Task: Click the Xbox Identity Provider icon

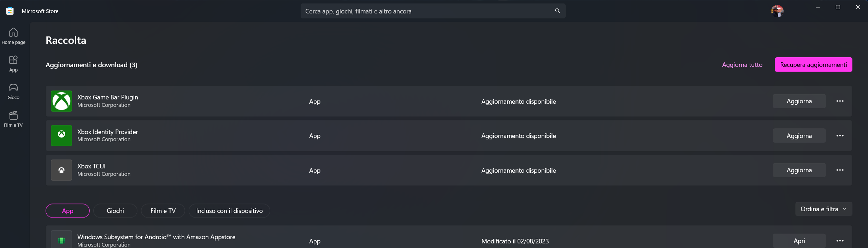Action: pyautogui.click(x=61, y=135)
